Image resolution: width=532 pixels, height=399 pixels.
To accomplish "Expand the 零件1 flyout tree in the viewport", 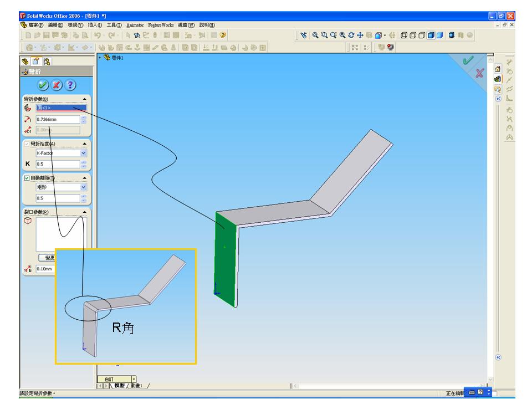I will click(100, 58).
